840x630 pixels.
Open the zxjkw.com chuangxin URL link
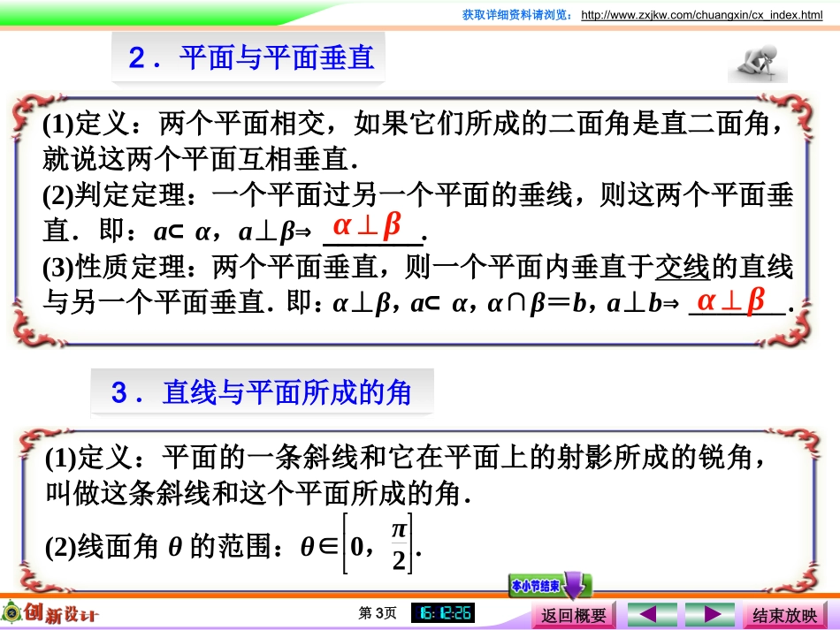[x=701, y=15]
